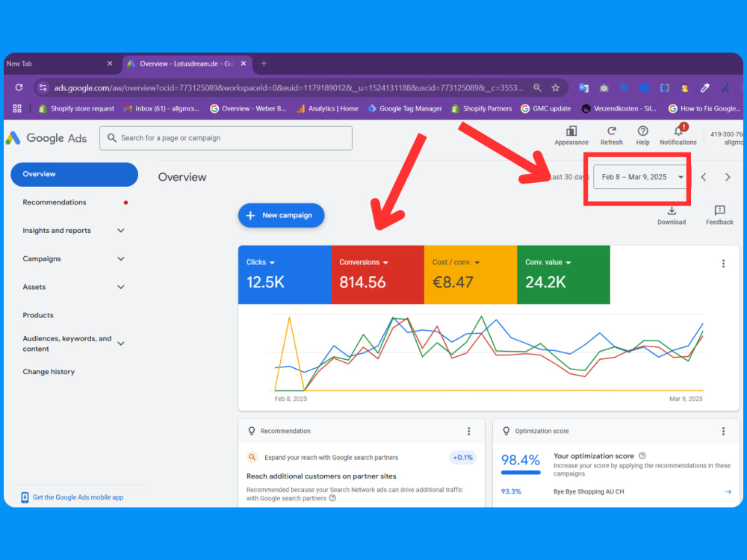Open the Clicks metric dropdown

pyautogui.click(x=261, y=262)
